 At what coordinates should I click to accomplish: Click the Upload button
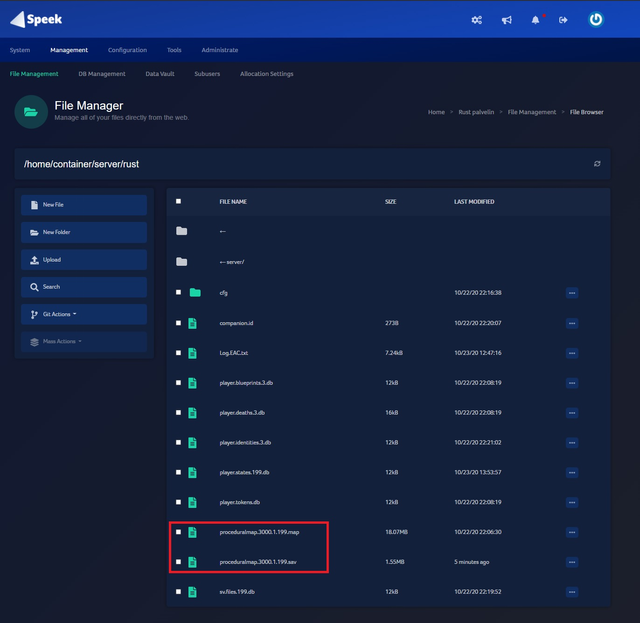pos(84,260)
